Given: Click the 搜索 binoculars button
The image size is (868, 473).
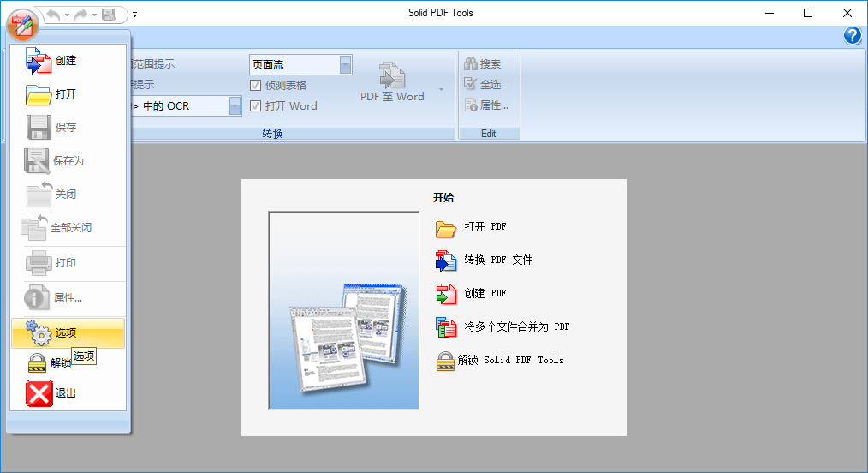Looking at the screenshot, I should 483,63.
